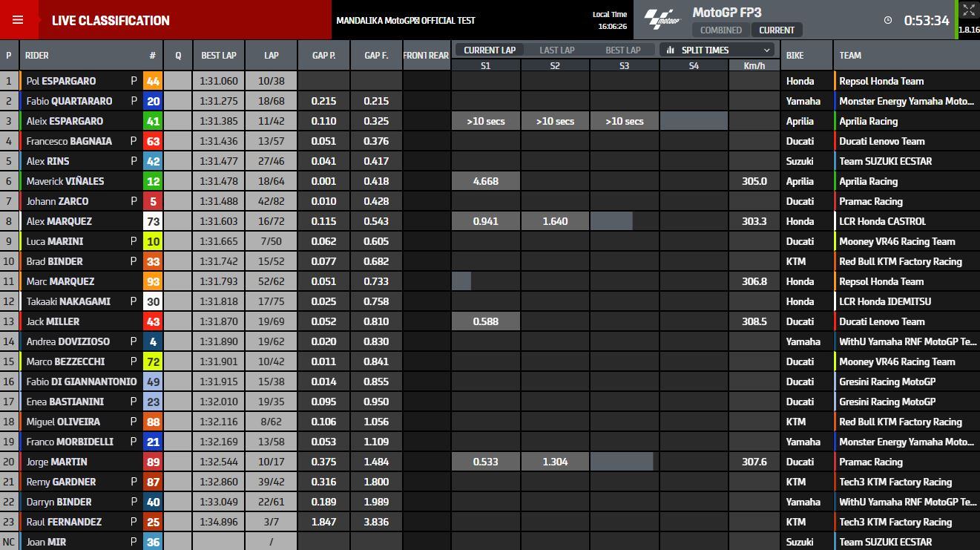Switch to COMBINED classification

[720, 30]
